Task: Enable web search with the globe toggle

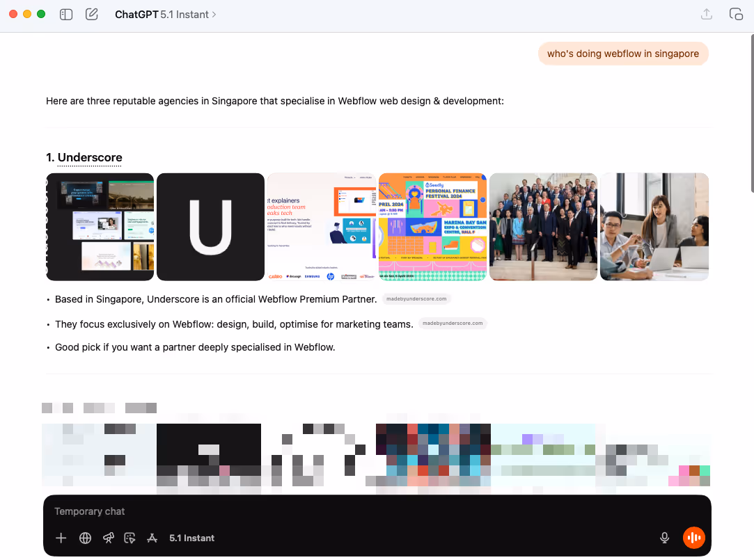Action: [x=85, y=538]
